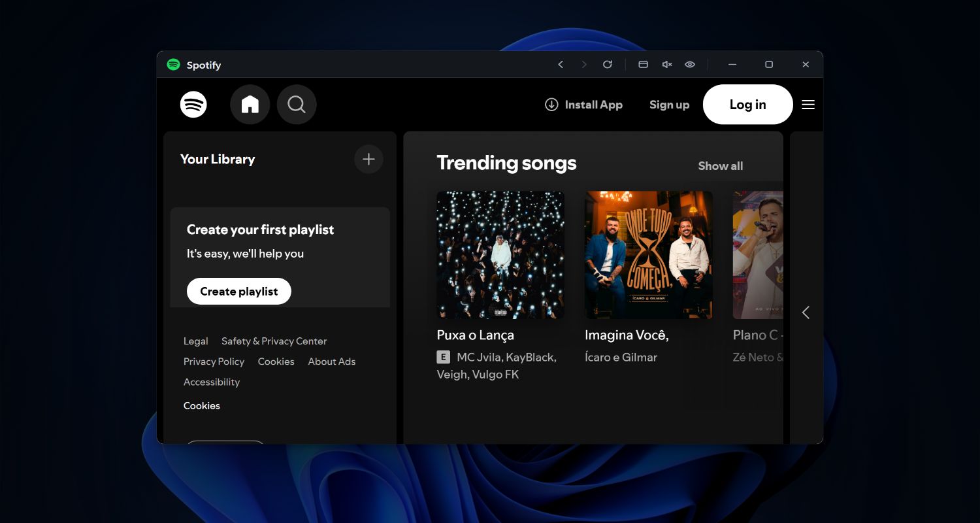The height and width of the screenshot is (523, 980).
Task: Click the Spotify app icon in title bar
Action: [x=173, y=65]
